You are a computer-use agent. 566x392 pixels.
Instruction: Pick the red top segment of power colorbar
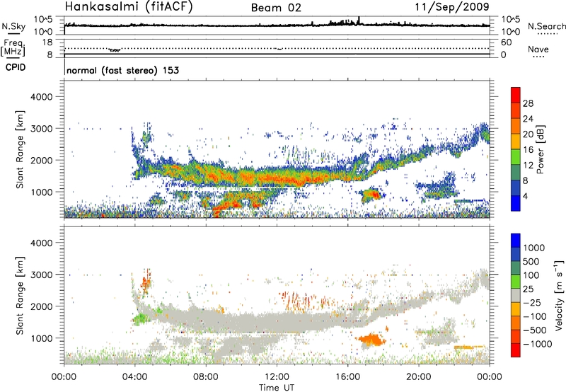(x=516, y=95)
